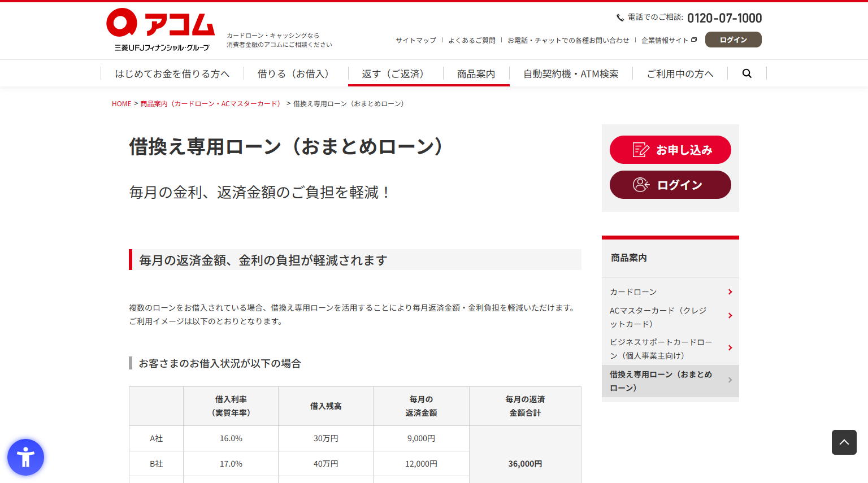The image size is (868, 483).
Task: Open カードローン in the sidebar list
Action: point(670,292)
